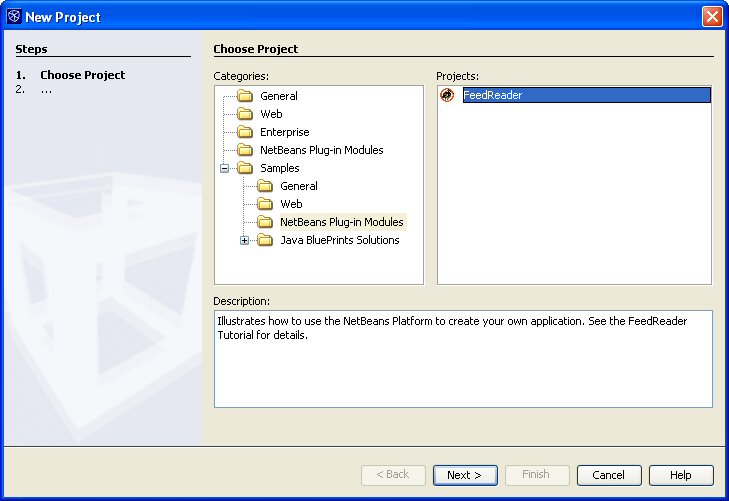Select the top-level NetBeans Plug-in Modules category
The image size is (729, 501).
pyautogui.click(x=322, y=150)
